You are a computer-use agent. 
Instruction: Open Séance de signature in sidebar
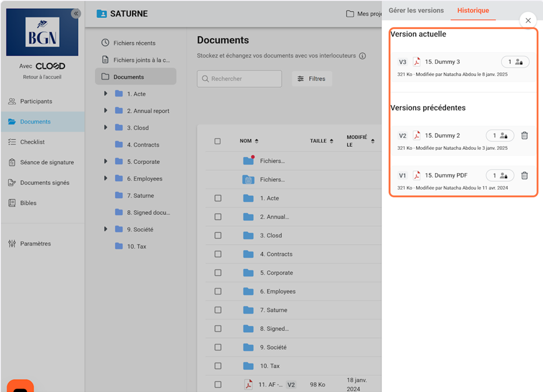pyautogui.click(x=47, y=163)
